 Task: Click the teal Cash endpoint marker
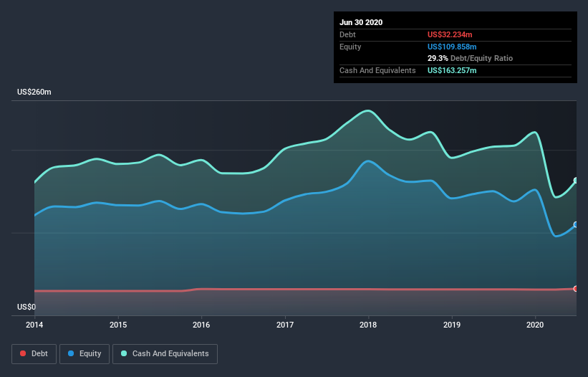point(576,181)
